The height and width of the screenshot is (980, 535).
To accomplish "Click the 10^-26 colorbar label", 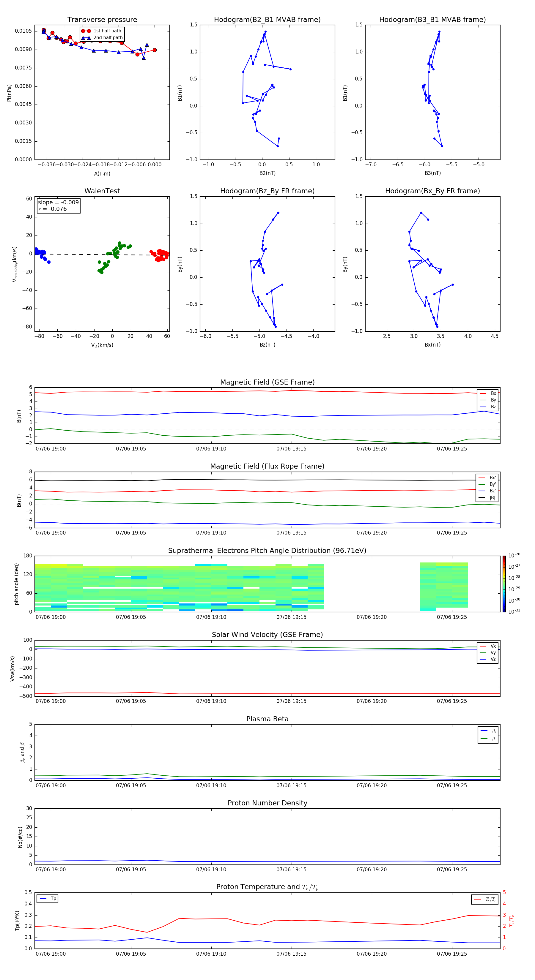I will [x=514, y=555].
